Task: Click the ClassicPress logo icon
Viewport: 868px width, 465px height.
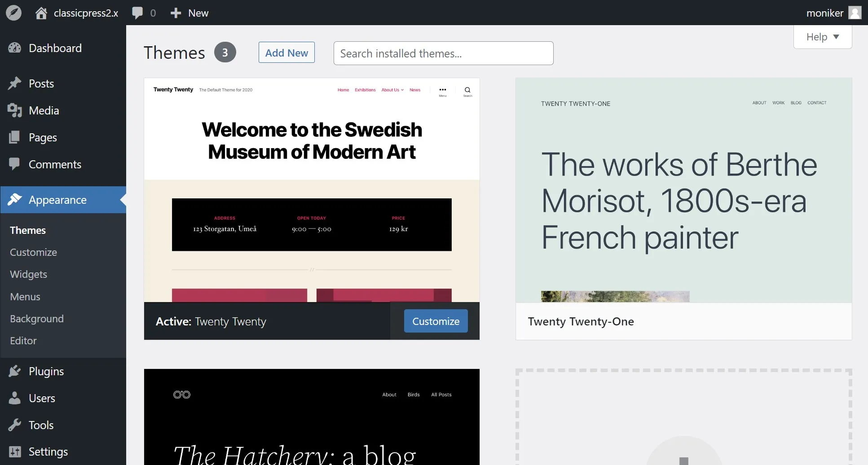Action: (13, 13)
